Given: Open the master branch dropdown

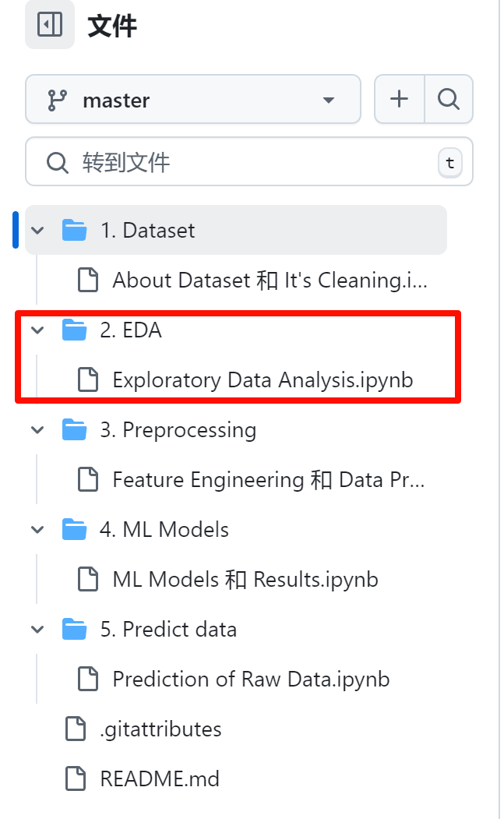Looking at the screenshot, I should 192,100.
